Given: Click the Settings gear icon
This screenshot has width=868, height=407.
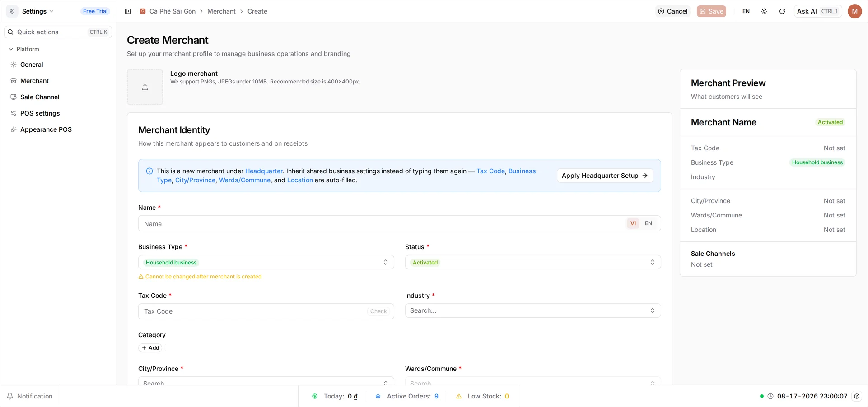Looking at the screenshot, I should click(12, 11).
